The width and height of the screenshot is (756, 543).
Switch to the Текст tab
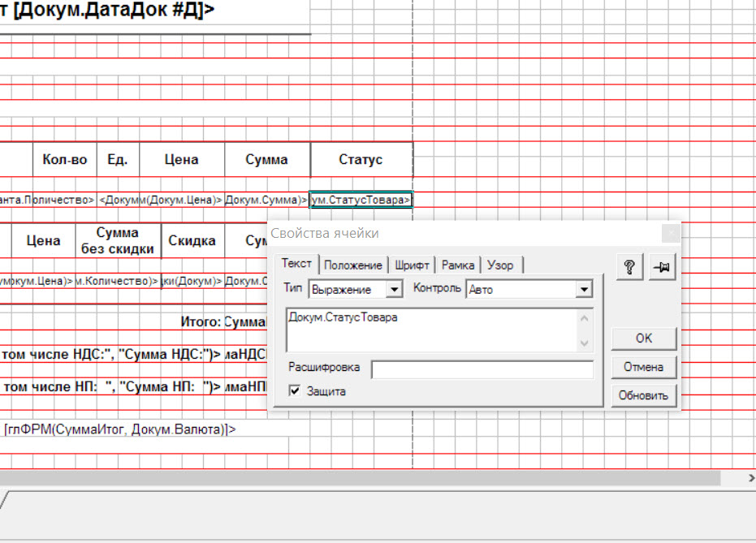(x=296, y=264)
